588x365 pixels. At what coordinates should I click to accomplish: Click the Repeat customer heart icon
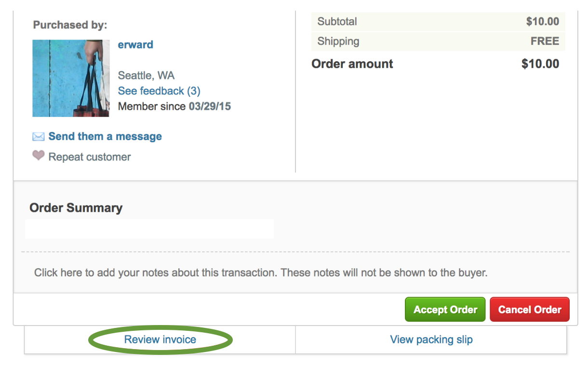tap(39, 156)
